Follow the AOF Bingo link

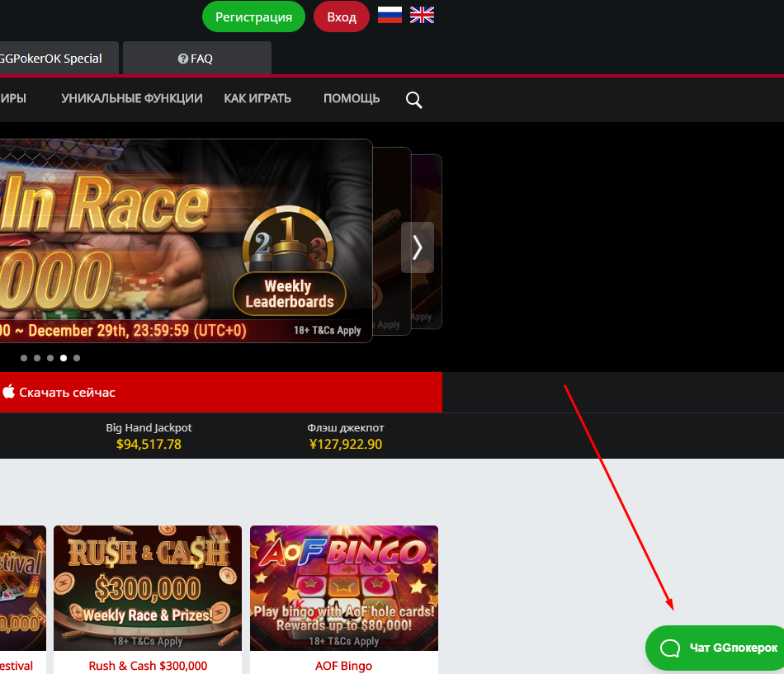click(x=343, y=666)
